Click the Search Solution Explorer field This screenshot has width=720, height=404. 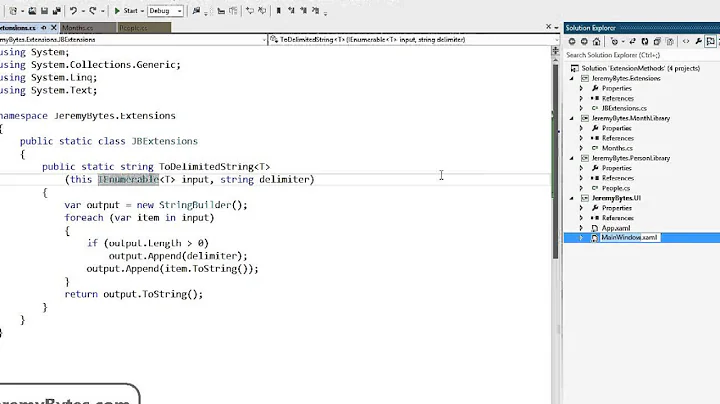tap(642, 55)
